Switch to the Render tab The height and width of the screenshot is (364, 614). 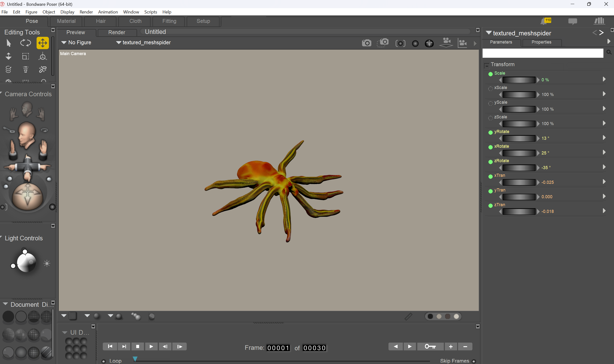pos(116,32)
